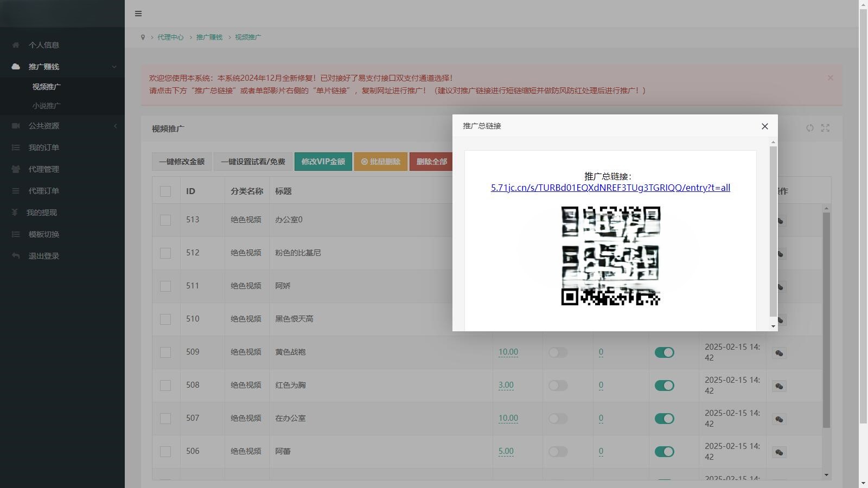Check the checkbox for row 513
Viewport: 868px width, 488px height.
165,220
